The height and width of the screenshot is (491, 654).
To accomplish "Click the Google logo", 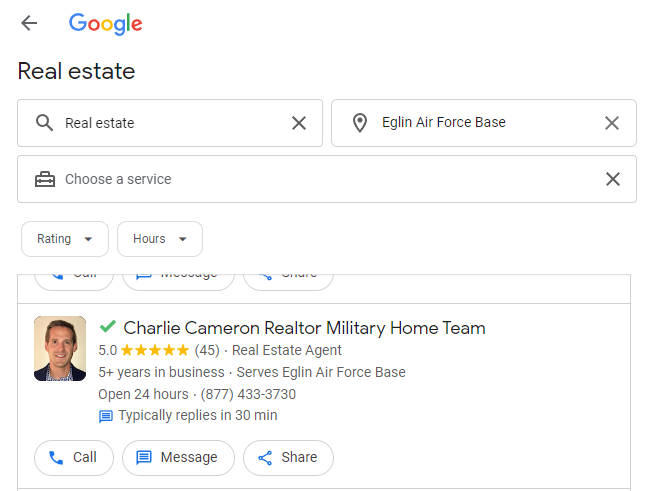I will (x=105, y=24).
